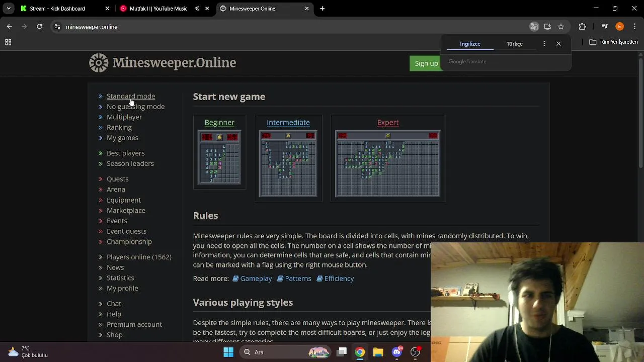The height and width of the screenshot is (362, 644).
Task: Close the Kick Dashboard tab
Action: 107,9
